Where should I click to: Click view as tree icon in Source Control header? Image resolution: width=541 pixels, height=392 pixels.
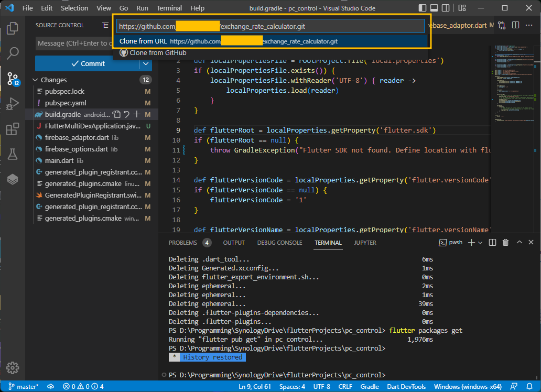point(105,25)
